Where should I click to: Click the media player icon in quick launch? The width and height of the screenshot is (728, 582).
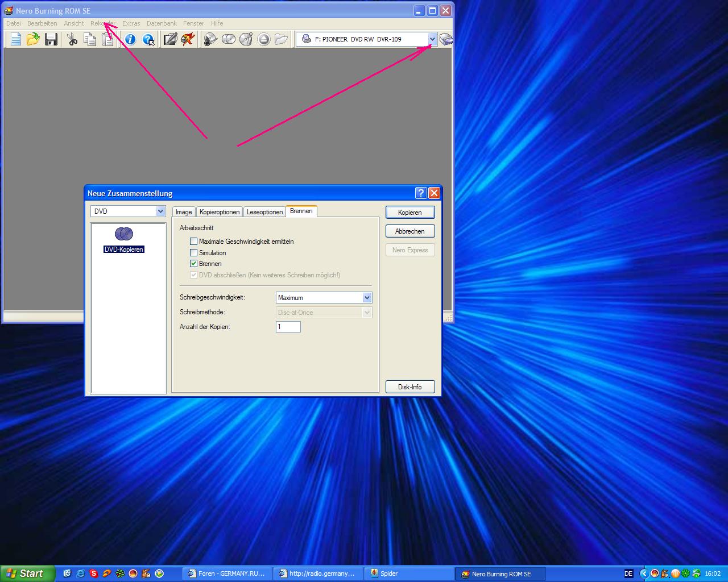click(159, 573)
